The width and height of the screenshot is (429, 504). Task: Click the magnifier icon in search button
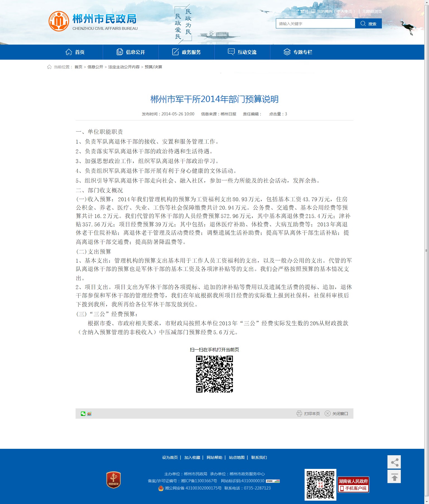[x=363, y=23]
